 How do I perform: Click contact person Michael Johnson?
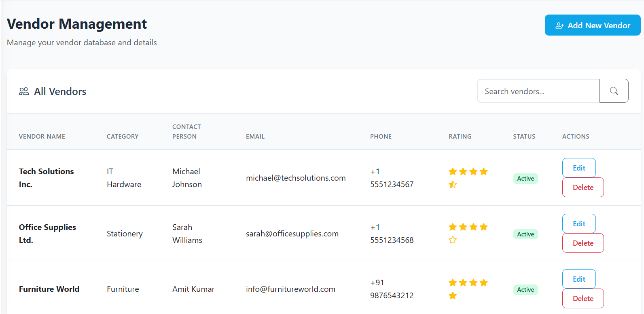(x=187, y=178)
